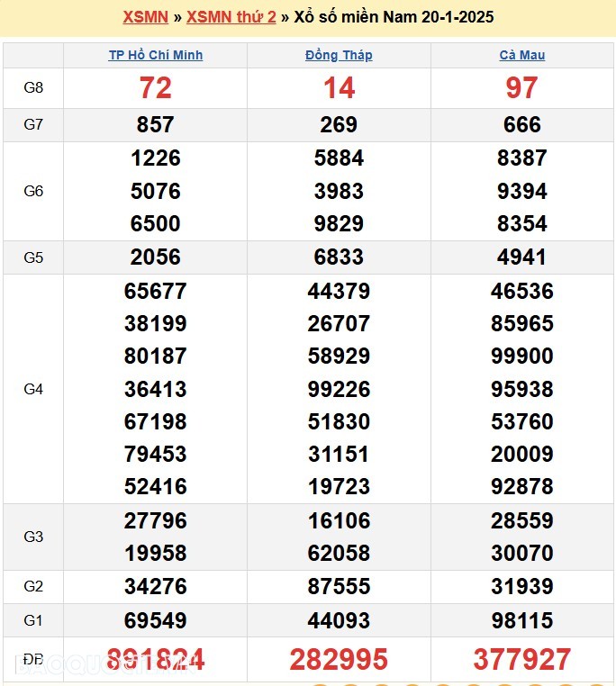Click G8 result 72 for Hồ Chí Minh
Image resolution: width=616 pixels, height=686 pixels.
(156, 88)
